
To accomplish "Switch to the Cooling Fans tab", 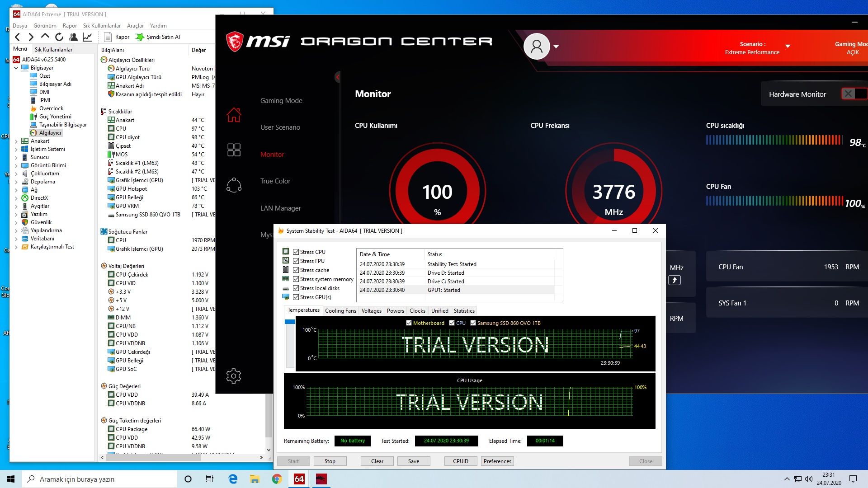I will pyautogui.click(x=340, y=311).
